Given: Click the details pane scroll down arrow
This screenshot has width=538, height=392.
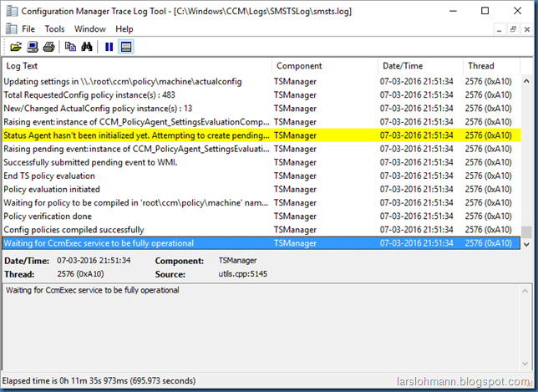Looking at the screenshot, I should tap(525, 364).
